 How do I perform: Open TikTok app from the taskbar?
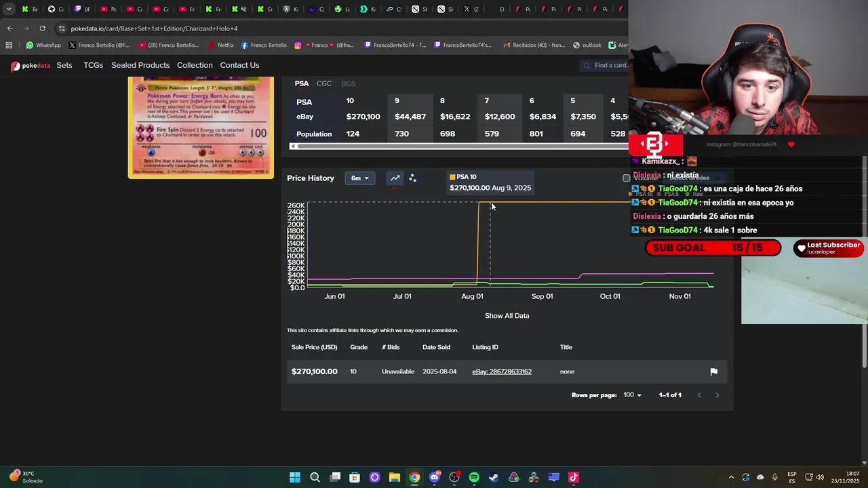(x=573, y=477)
